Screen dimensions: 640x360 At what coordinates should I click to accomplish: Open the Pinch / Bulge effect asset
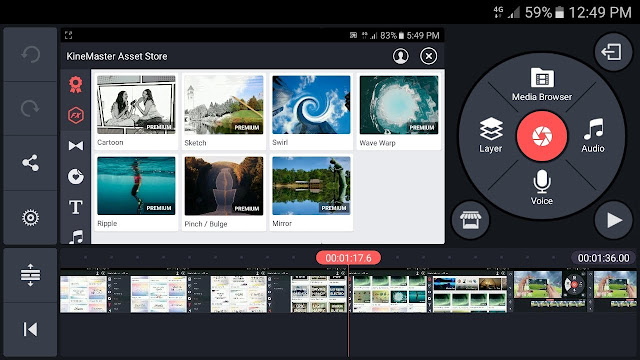tap(224, 192)
